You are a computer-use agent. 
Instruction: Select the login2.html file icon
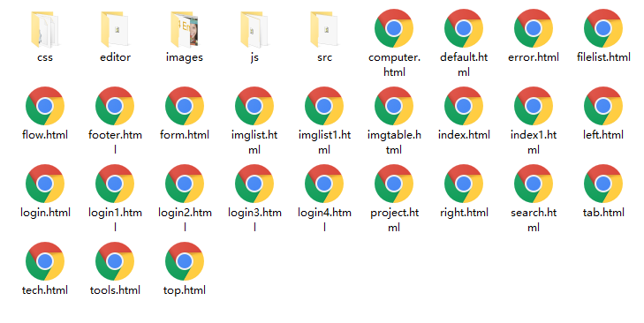coord(185,184)
